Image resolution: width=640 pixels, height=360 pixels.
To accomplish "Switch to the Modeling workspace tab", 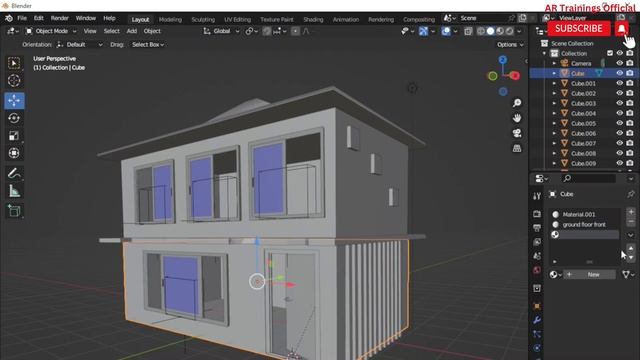I will click(x=170, y=19).
